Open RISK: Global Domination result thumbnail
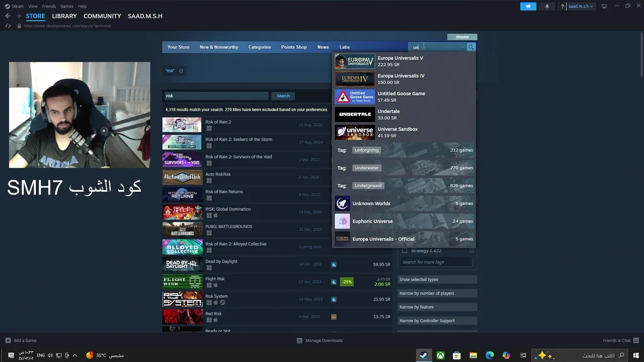 (182, 212)
